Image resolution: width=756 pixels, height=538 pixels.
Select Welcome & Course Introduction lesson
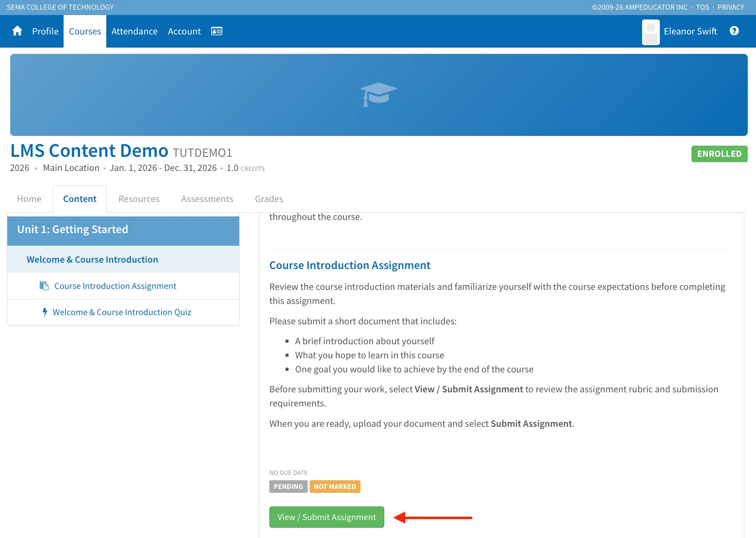click(x=123, y=260)
